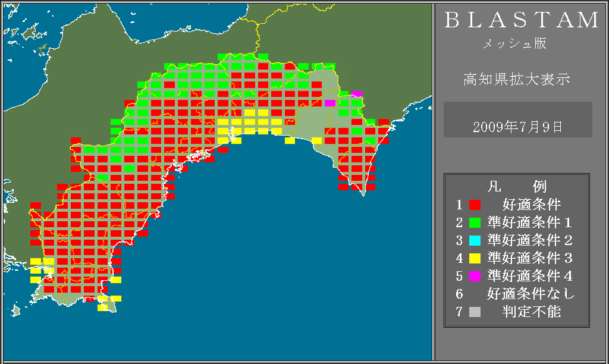The height and width of the screenshot is (364, 609).
Task: Click the 準好適条件2 legend label
Action: (x=530, y=240)
